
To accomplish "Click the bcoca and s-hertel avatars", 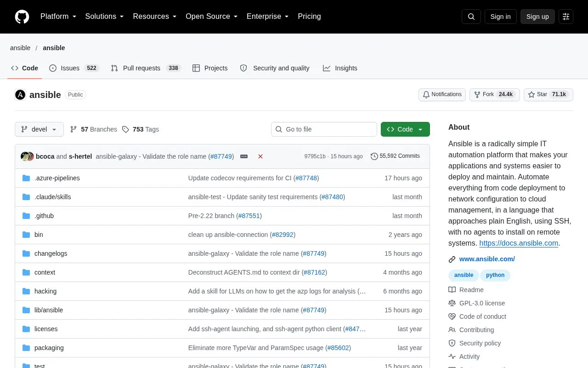I will [x=27, y=156].
